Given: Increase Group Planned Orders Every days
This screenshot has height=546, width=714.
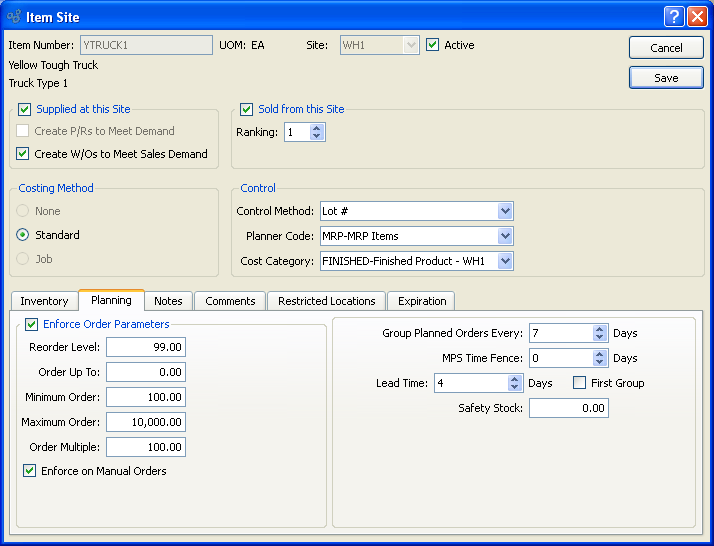Looking at the screenshot, I should (x=600, y=329).
